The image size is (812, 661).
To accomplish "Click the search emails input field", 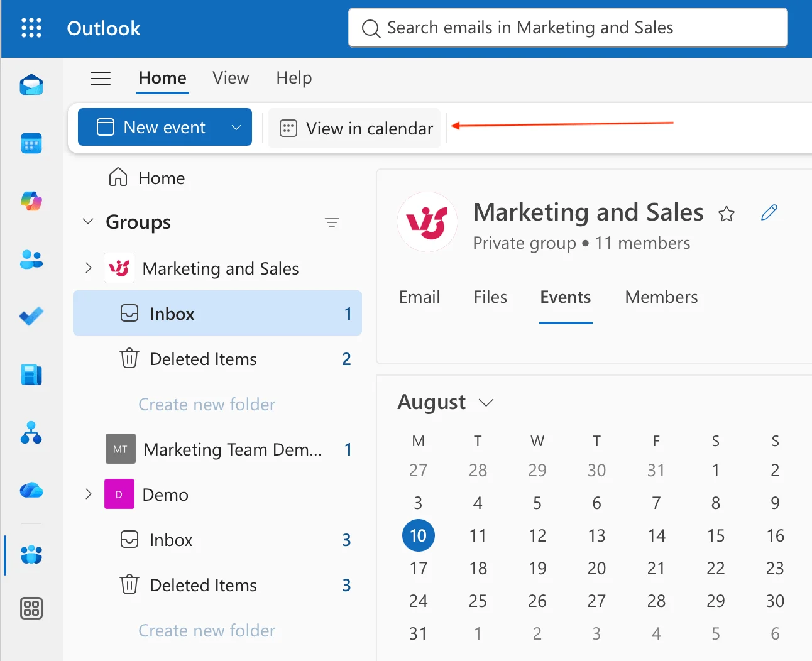I will 568,28.
